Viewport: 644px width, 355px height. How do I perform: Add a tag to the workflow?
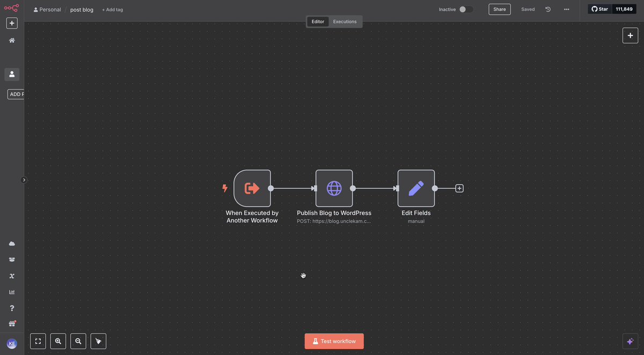click(112, 9)
